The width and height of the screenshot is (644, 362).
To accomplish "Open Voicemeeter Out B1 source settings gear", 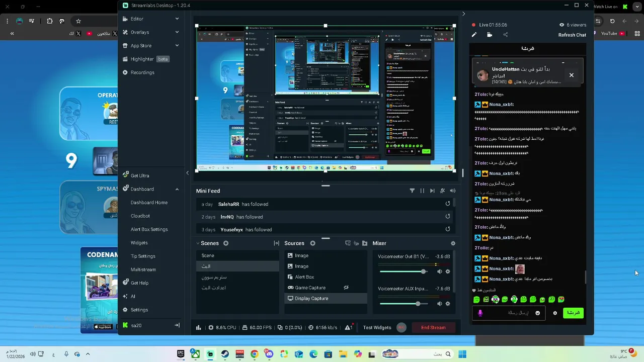I will pos(448,271).
